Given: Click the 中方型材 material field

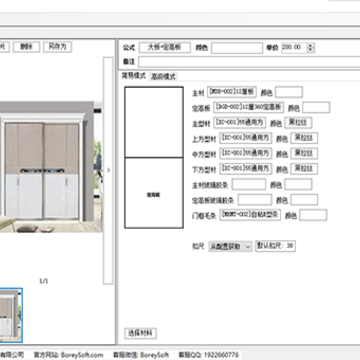Looking at the screenshot, I should (246, 153).
